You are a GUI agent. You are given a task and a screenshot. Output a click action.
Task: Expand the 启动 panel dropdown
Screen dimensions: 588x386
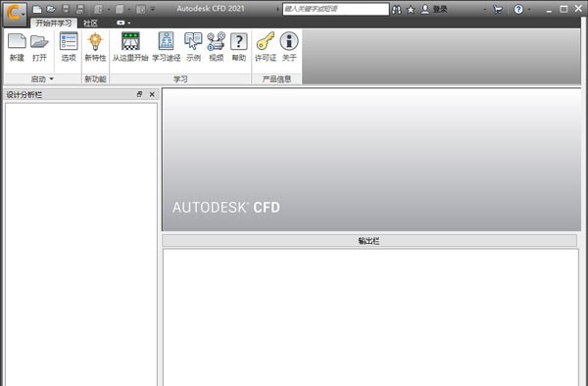[x=52, y=78]
